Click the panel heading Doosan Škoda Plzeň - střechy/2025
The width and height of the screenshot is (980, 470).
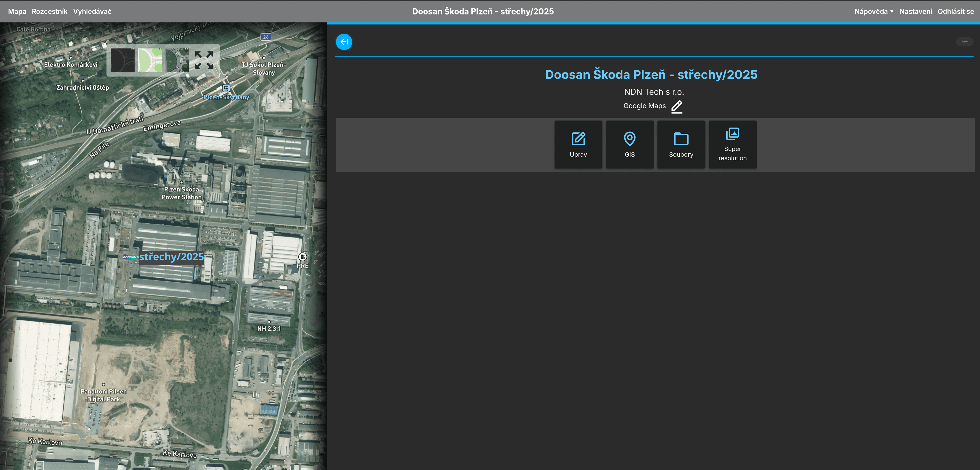tap(651, 74)
